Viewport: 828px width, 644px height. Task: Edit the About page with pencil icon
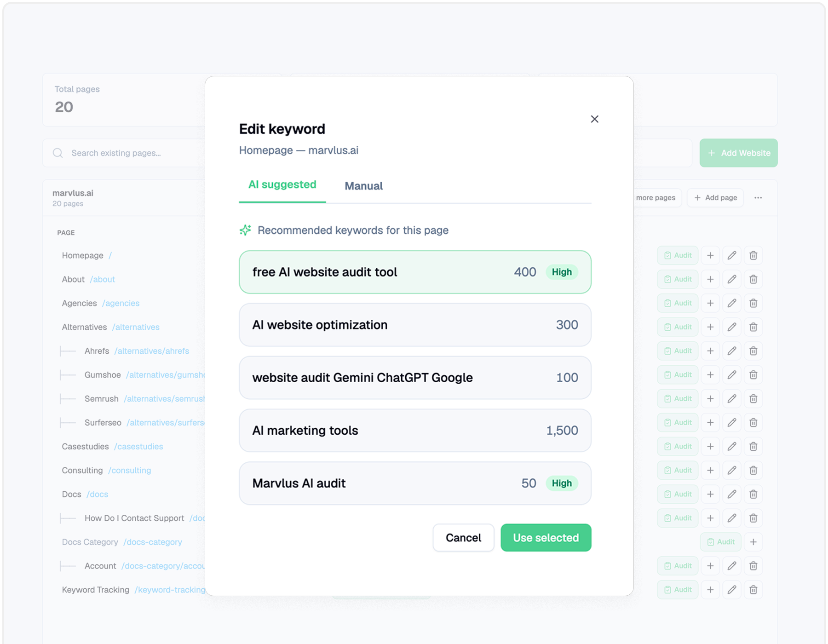732,279
